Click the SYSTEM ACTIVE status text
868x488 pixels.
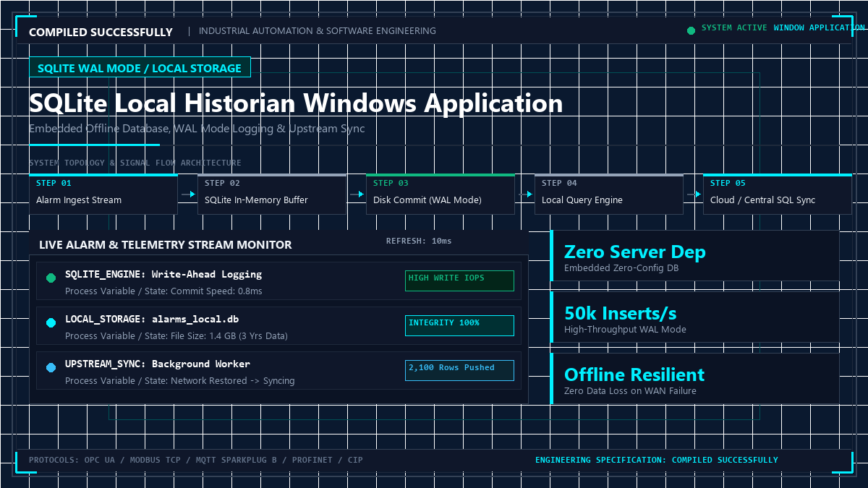click(x=734, y=27)
